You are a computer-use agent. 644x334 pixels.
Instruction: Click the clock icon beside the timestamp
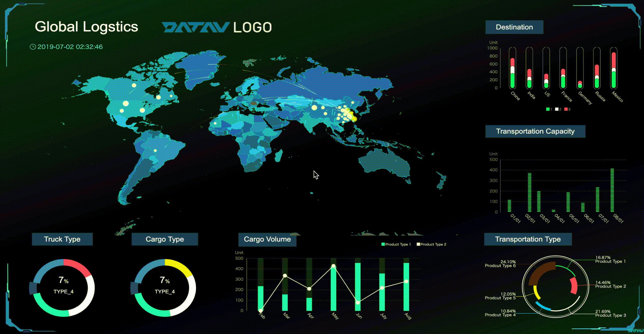coord(33,47)
